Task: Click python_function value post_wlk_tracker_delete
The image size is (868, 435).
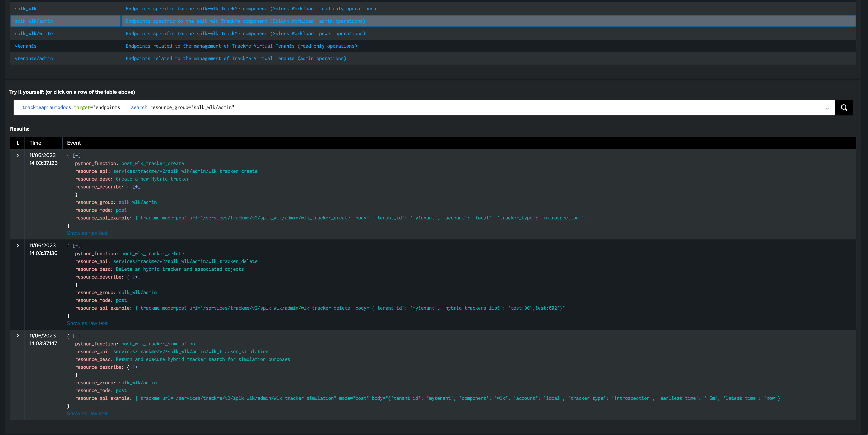Action: pyautogui.click(x=153, y=254)
